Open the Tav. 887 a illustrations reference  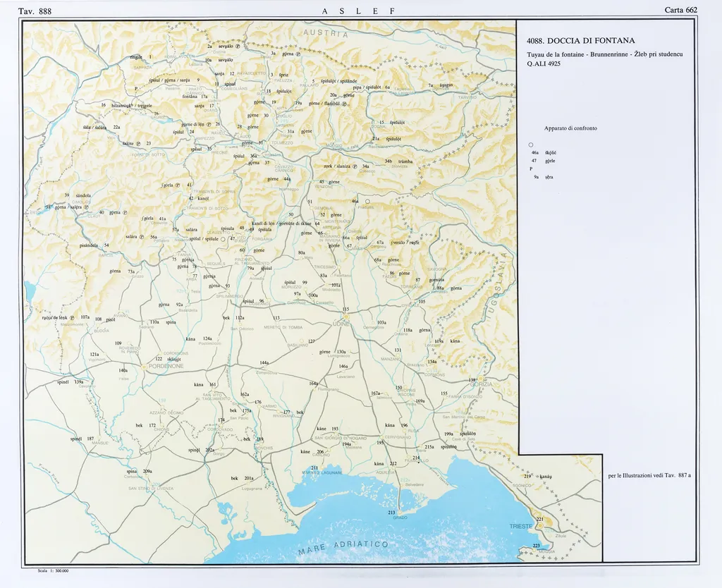(649, 475)
